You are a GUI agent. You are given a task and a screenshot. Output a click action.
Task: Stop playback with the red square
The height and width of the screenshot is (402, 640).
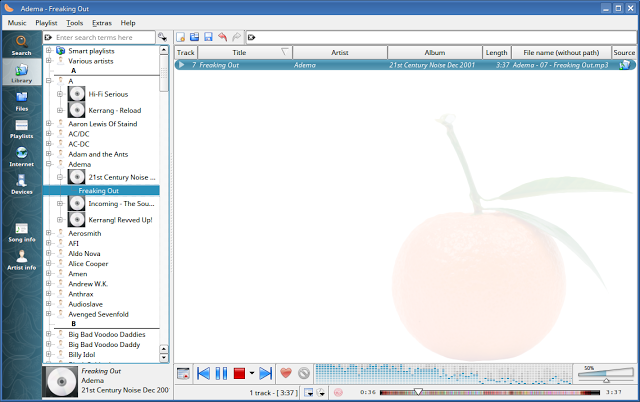click(x=239, y=373)
